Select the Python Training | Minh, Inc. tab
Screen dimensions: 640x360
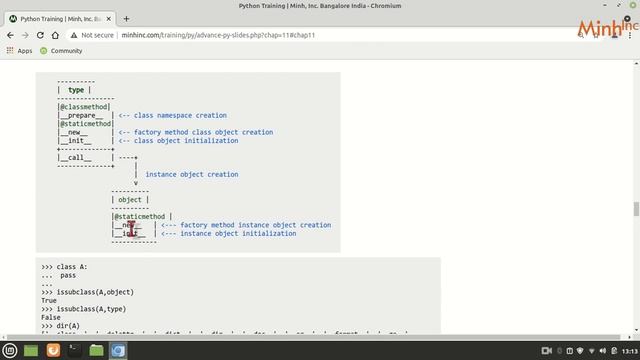(x=60, y=19)
